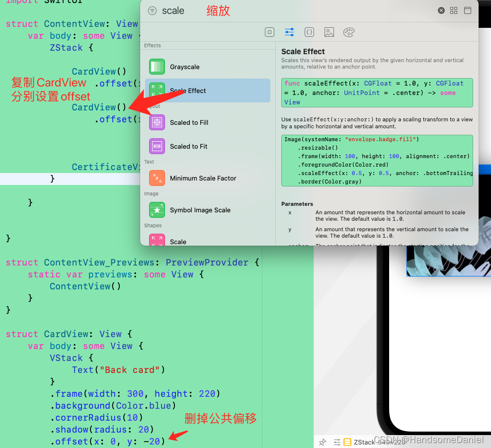This screenshot has width=491, height=448.
Task: Click '.shadow(radius: 20)' code line
Action: (x=102, y=429)
